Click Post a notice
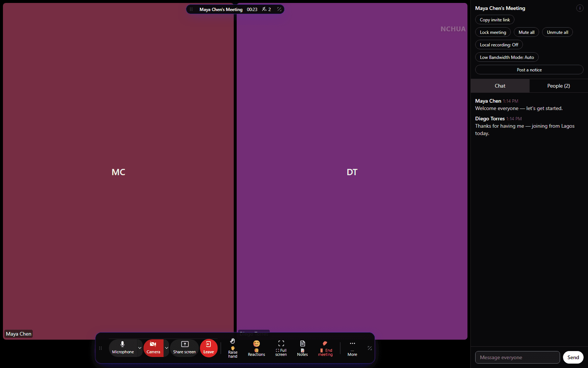The image size is (588, 368). tap(529, 70)
